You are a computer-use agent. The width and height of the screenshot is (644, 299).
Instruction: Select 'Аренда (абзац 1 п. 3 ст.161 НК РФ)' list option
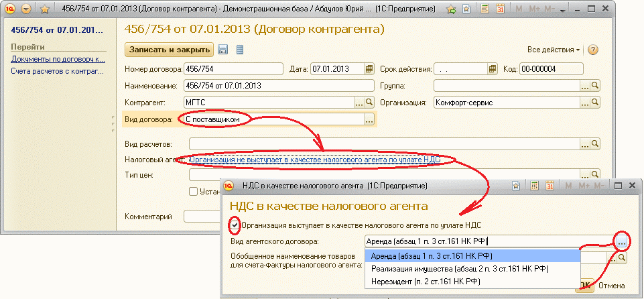pos(472,255)
